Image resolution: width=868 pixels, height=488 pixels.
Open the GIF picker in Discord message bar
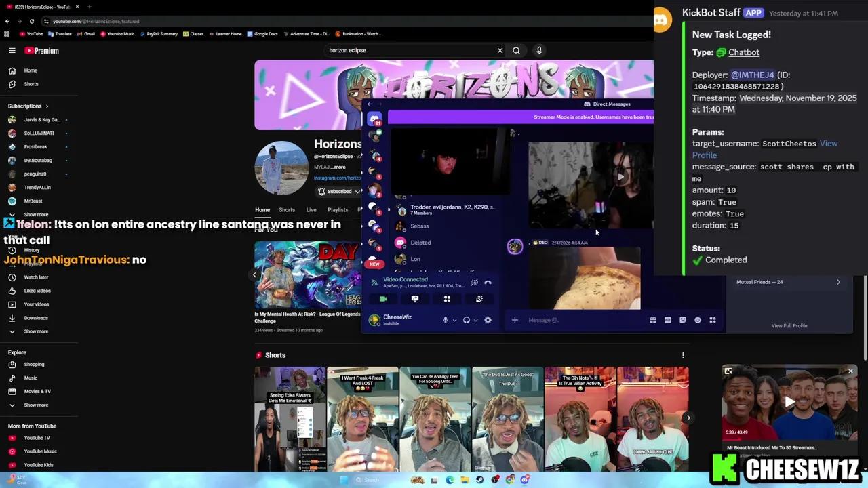(x=668, y=320)
